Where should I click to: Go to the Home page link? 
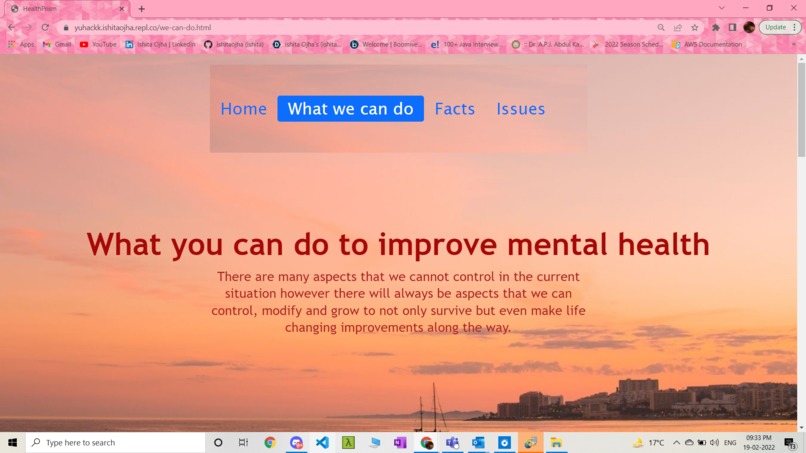(244, 108)
